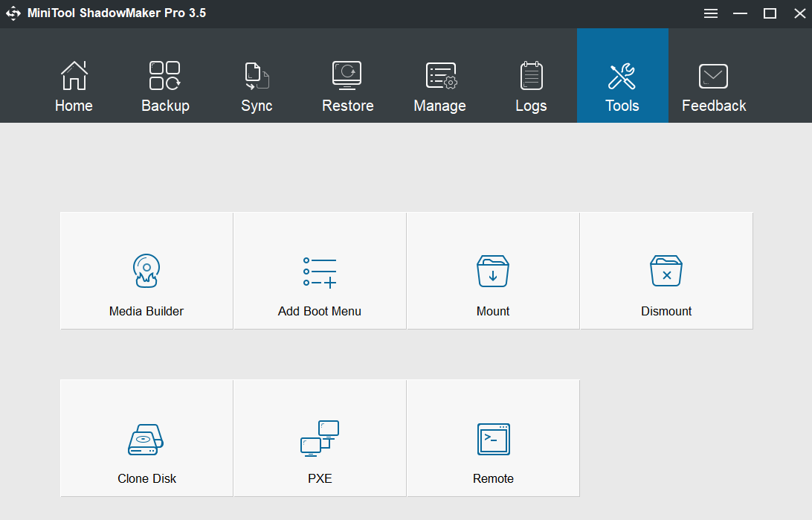Open the PXE network boot tool
812x520 pixels.
click(x=320, y=438)
